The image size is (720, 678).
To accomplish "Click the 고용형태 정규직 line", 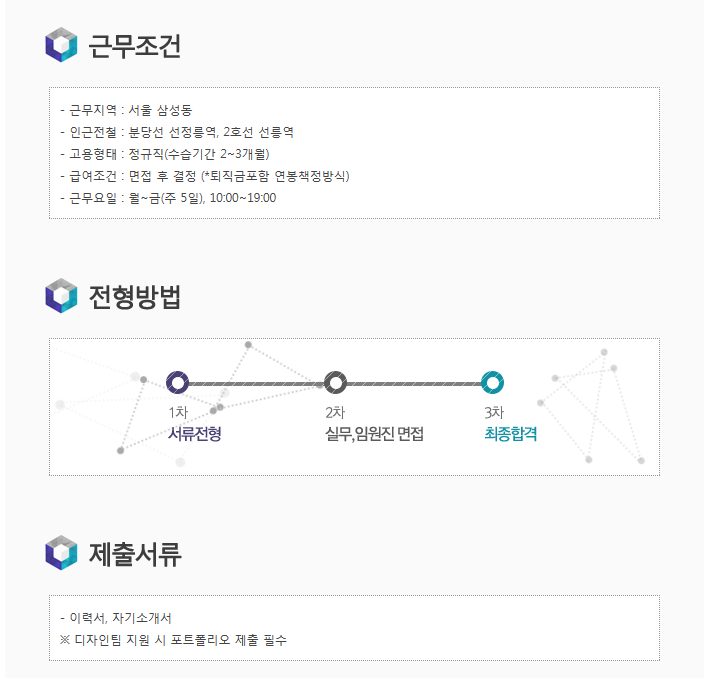I will (165, 154).
